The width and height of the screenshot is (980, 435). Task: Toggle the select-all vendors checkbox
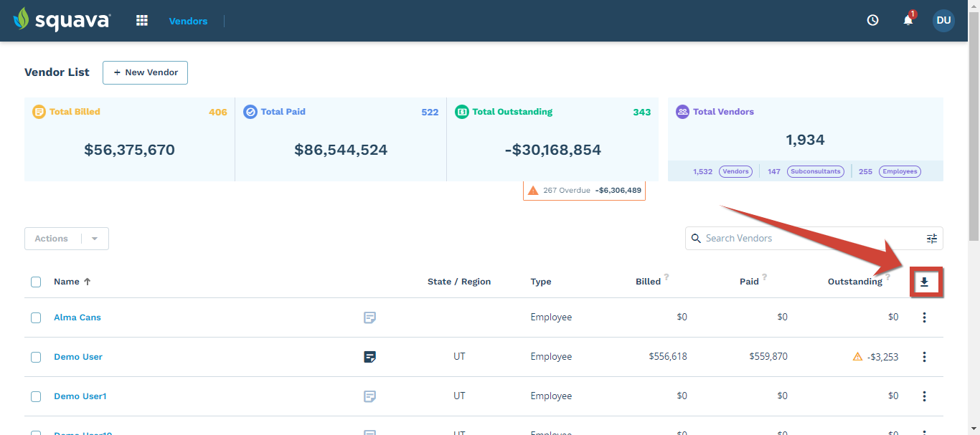pos(36,282)
